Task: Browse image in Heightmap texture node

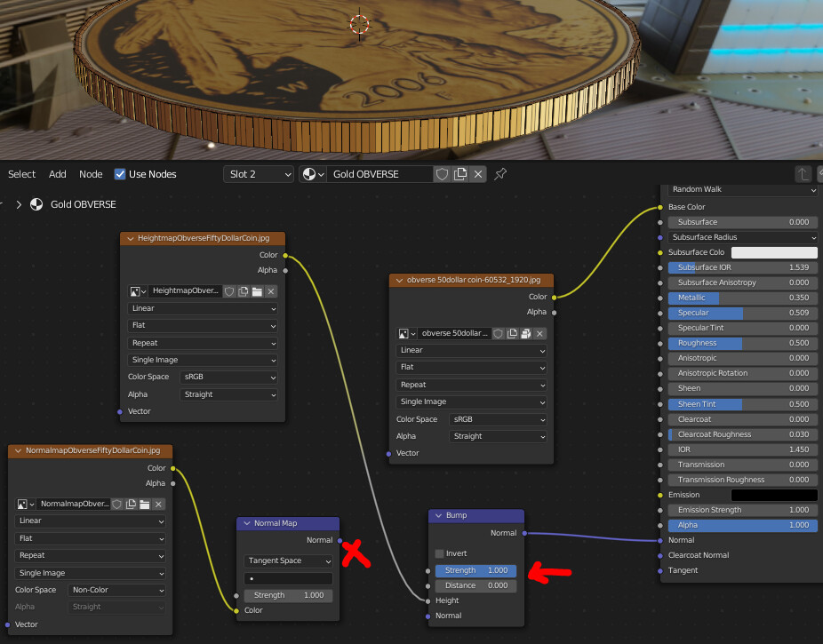Action: pos(138,291)
